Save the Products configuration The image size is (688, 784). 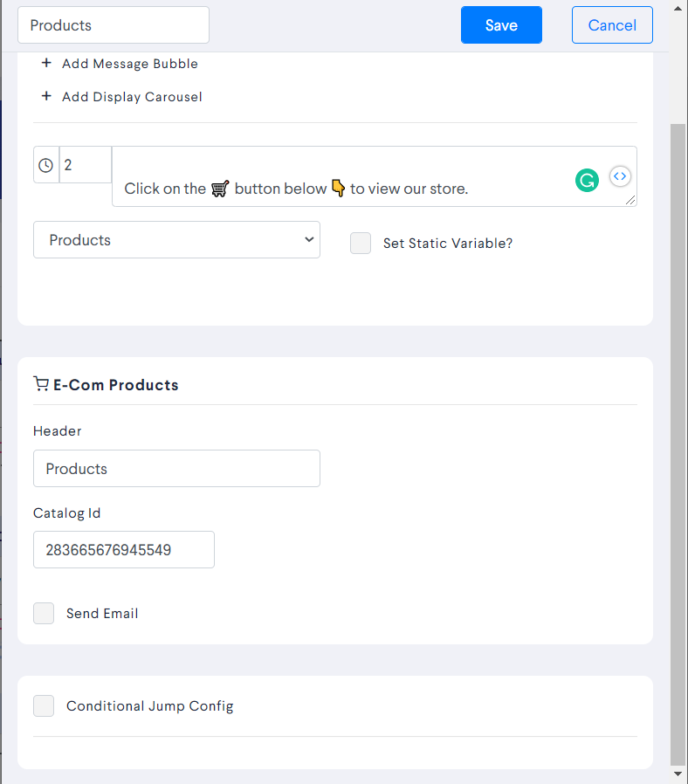pos(501,25)
